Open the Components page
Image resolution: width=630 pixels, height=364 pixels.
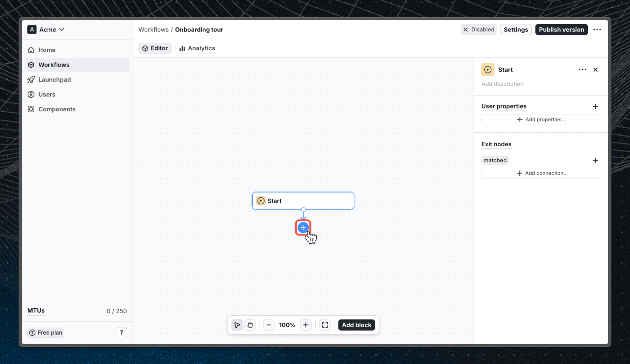(57, 109)
